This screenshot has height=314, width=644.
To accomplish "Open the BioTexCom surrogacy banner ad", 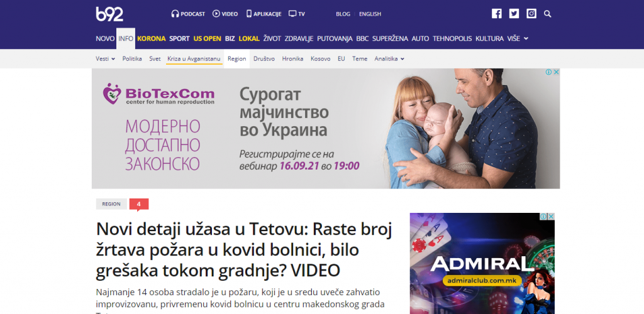I will click(326, 129).
